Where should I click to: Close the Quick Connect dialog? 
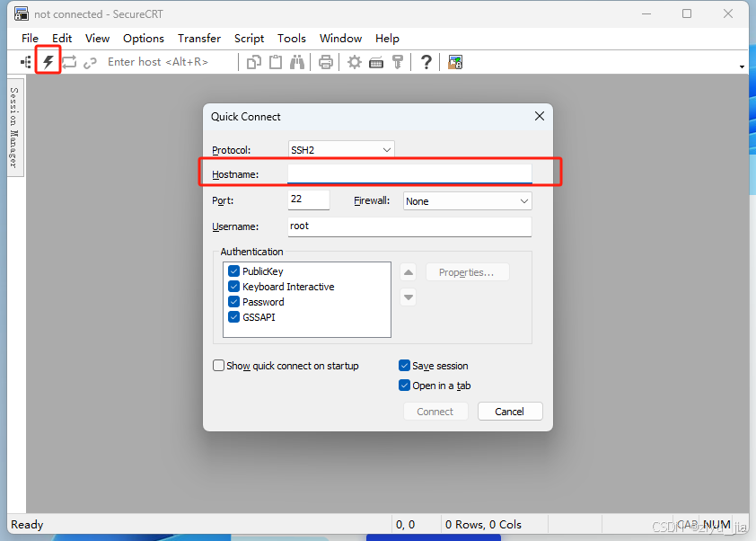click(540, 116)
